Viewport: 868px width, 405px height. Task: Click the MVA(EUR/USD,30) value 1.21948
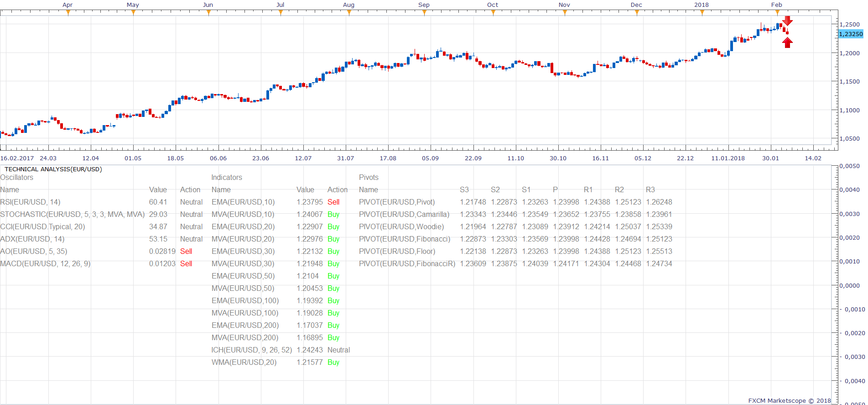coord(310,263)
